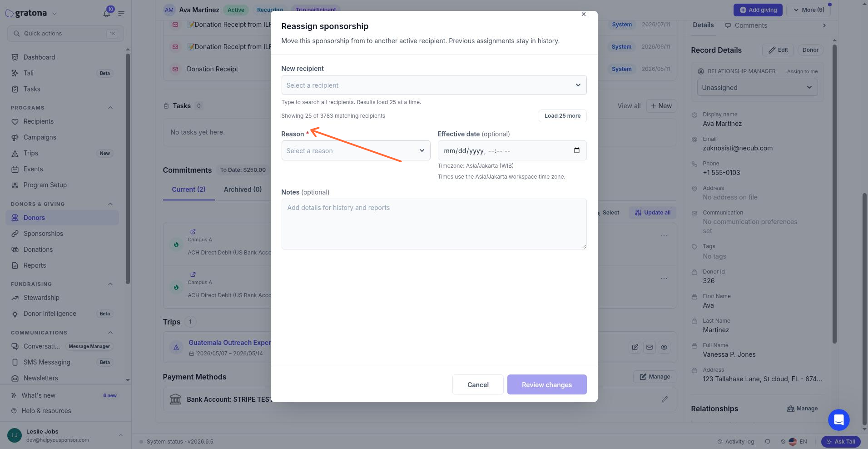Click Add giving button

point(758,10)
